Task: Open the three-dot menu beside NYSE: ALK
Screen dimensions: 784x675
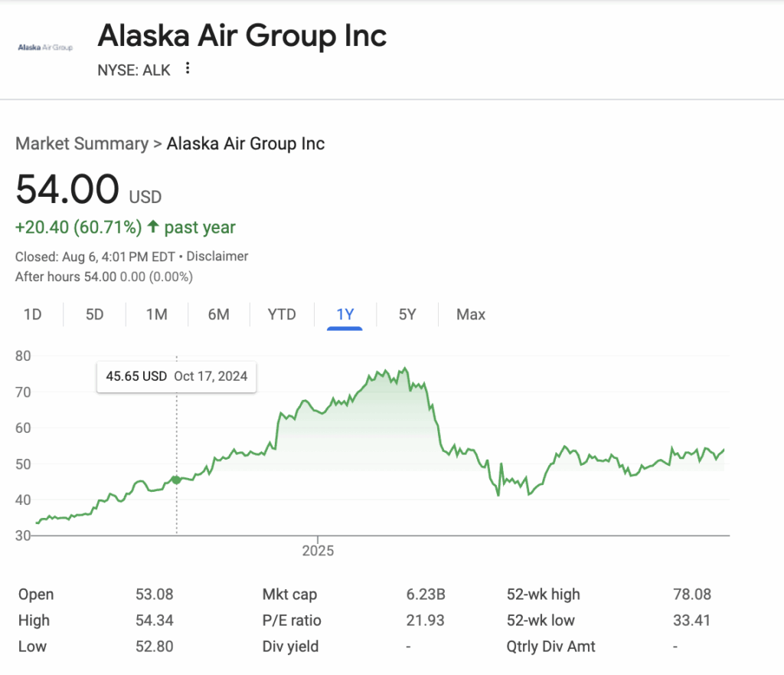Action: (x=188, y=68)
